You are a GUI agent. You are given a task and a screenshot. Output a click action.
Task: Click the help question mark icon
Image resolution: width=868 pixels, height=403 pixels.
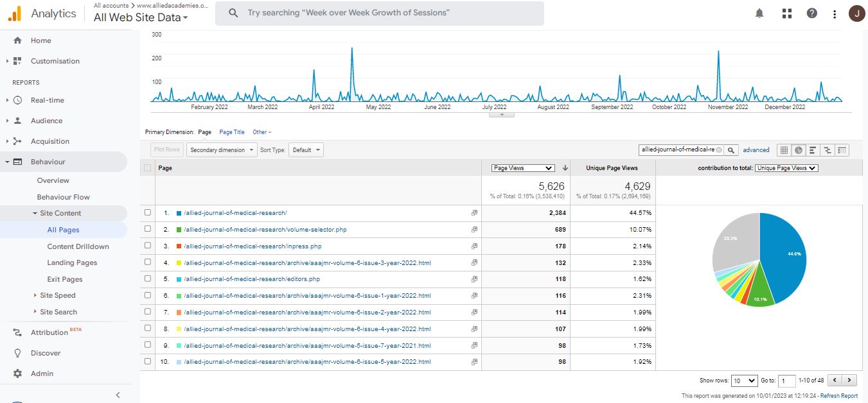pos(812,13)
